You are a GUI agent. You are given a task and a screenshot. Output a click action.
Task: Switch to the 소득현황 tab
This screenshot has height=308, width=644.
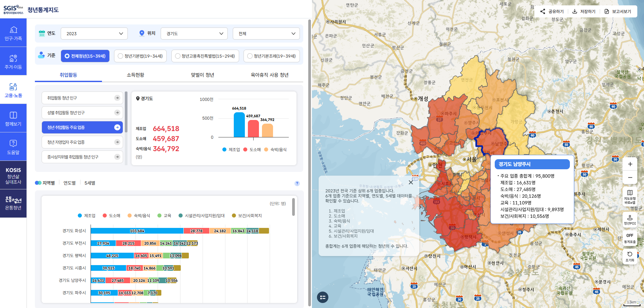click(135, 75)
